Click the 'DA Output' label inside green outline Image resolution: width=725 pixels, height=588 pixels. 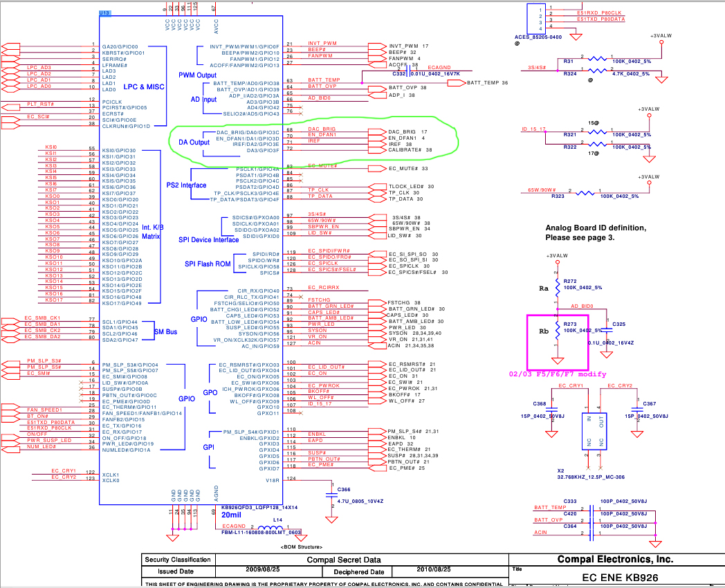point(194,143)
